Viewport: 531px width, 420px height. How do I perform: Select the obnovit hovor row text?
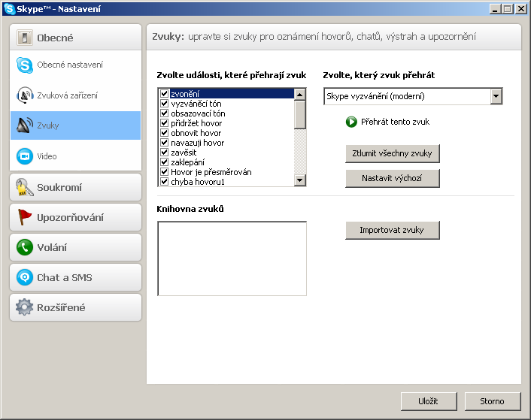[196, 133]
